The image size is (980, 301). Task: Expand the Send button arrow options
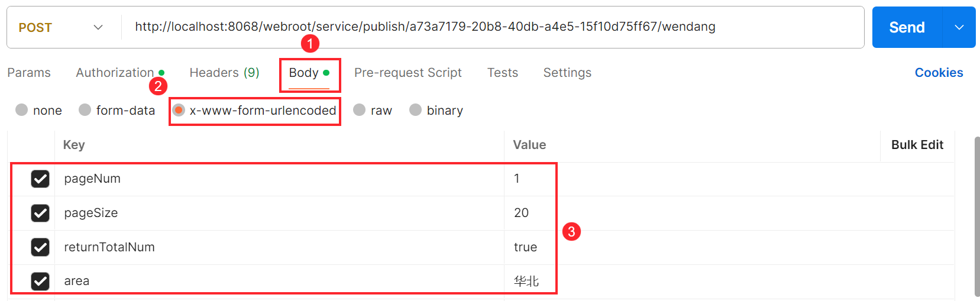959,27
